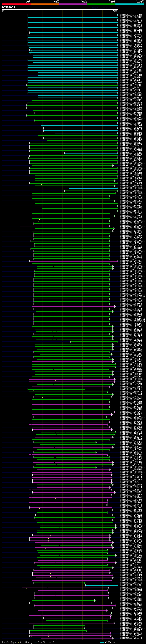146x644 pixels.
Task: Click the UniRef100_B9P6F5 hit label
Action: 131,65
